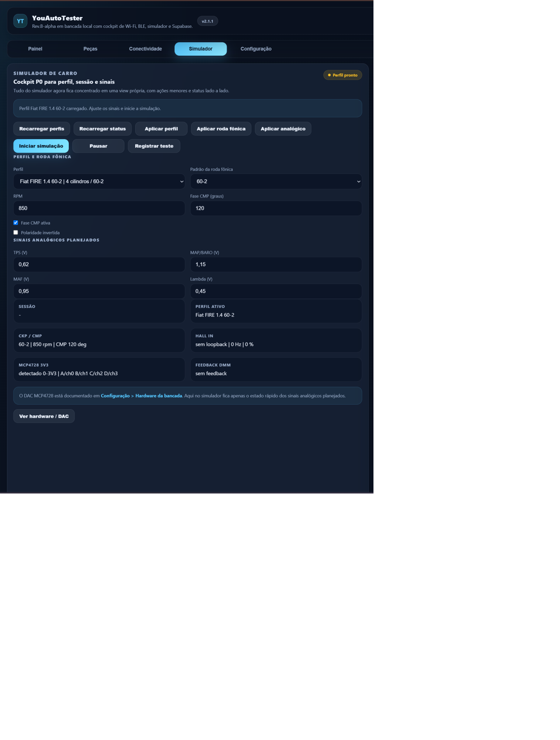Screen dimensions: 560x740
Task: Click the v2.1.1 version badge
Action: coord(207,21)
